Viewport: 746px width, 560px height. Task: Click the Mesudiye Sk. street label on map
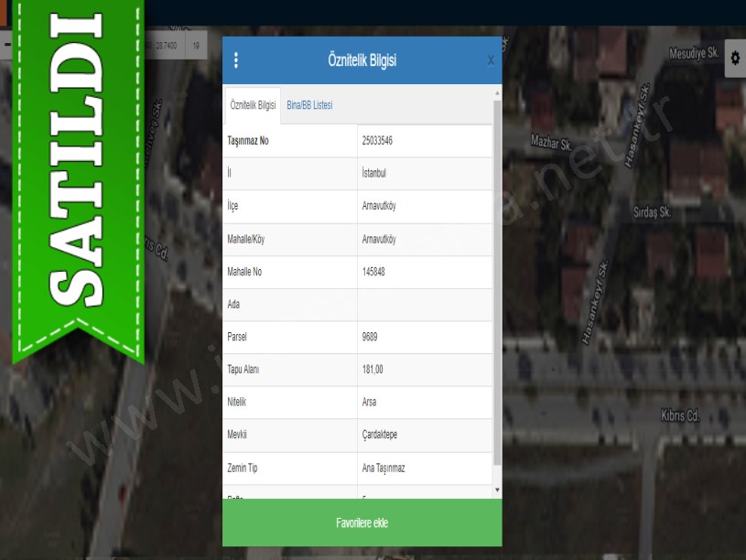coord(693,54)
